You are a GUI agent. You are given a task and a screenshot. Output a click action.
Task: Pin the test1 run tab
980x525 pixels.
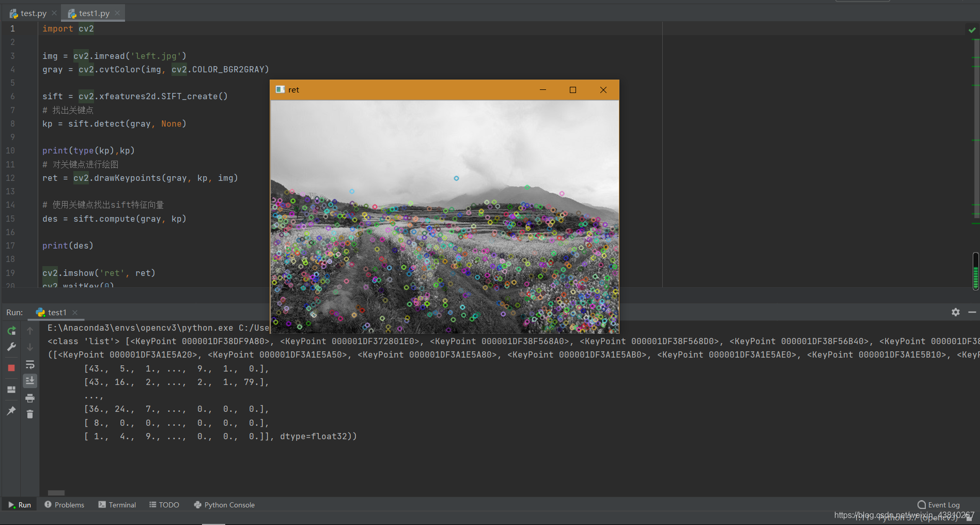tap(11, 411)
